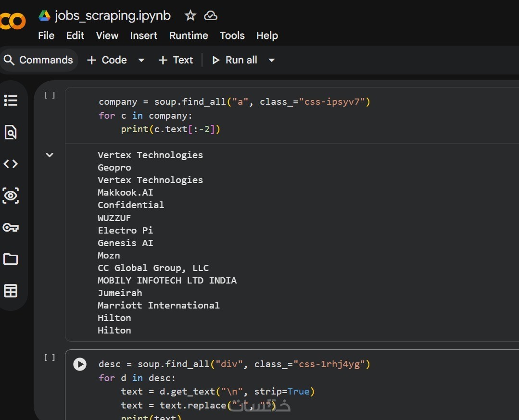Viewport: 519px width, 420px height.
Task: Open the Secrets key icon
Action: (x=11, y=227)
